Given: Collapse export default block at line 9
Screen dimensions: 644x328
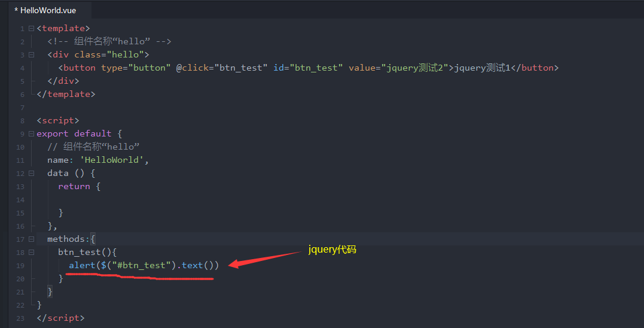Looking at the screenshot, I should pos(31,133).
